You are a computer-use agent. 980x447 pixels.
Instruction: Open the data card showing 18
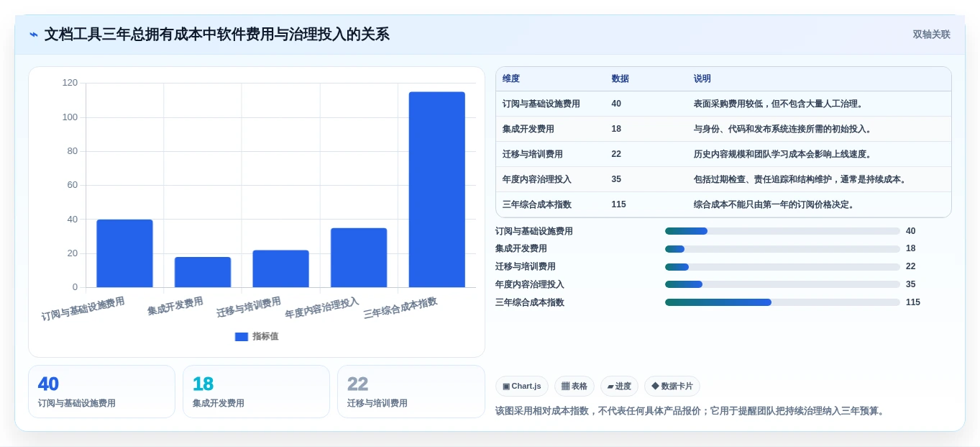click(x=256, y=392)
